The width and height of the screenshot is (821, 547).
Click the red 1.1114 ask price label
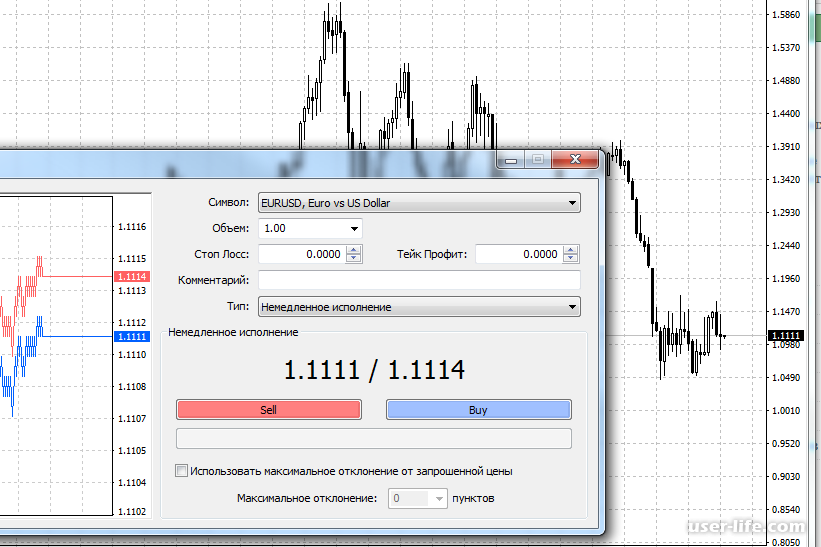click(132, 276)
